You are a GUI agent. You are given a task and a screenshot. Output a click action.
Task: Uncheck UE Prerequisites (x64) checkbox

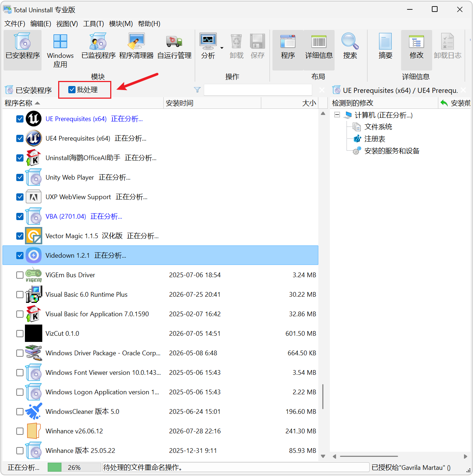20,119
